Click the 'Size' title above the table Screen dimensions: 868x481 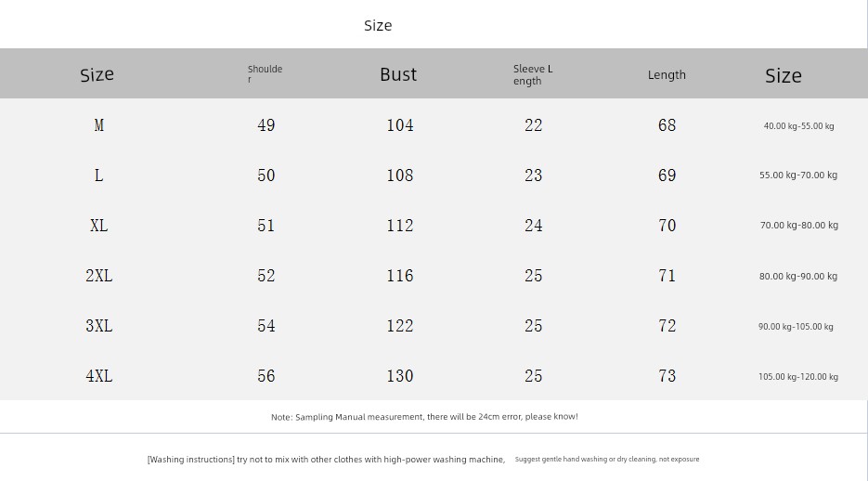(x=378, y=25)
